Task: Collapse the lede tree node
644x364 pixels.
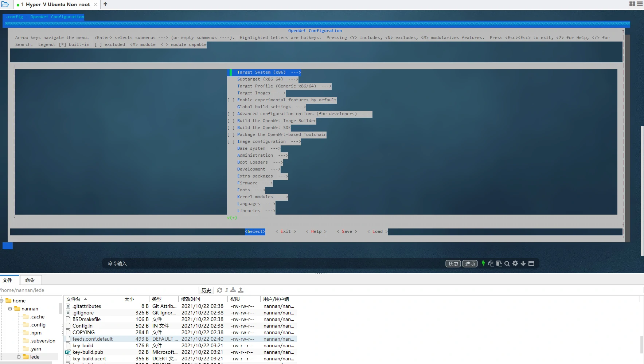Action: [x=19, y=357]
